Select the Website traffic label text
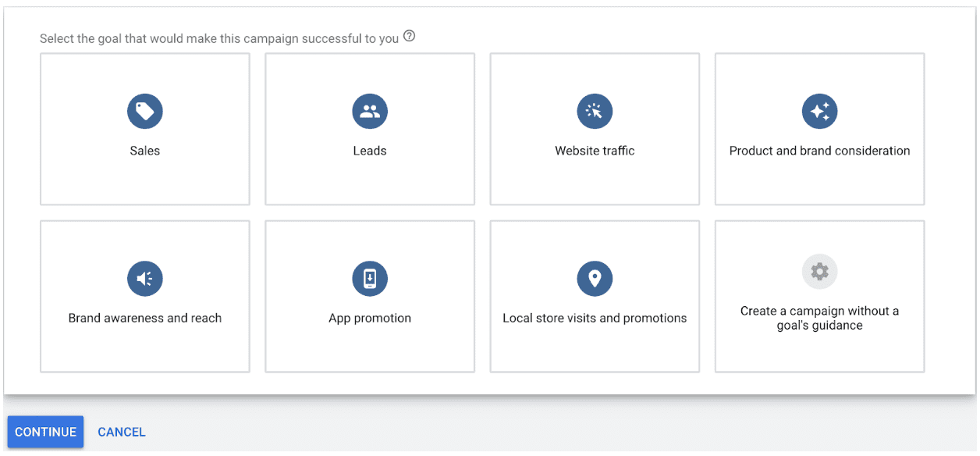 click(x=595, y=151)
